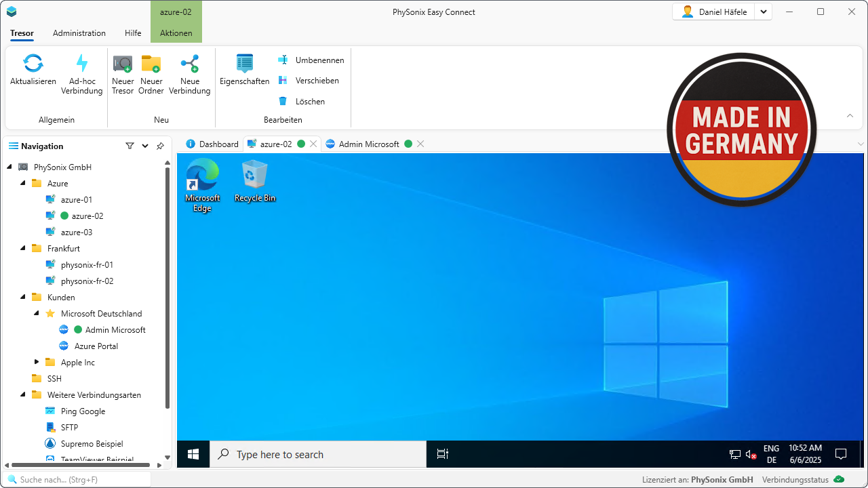Open the Hilfe ribbon tab

pos(133,33)
